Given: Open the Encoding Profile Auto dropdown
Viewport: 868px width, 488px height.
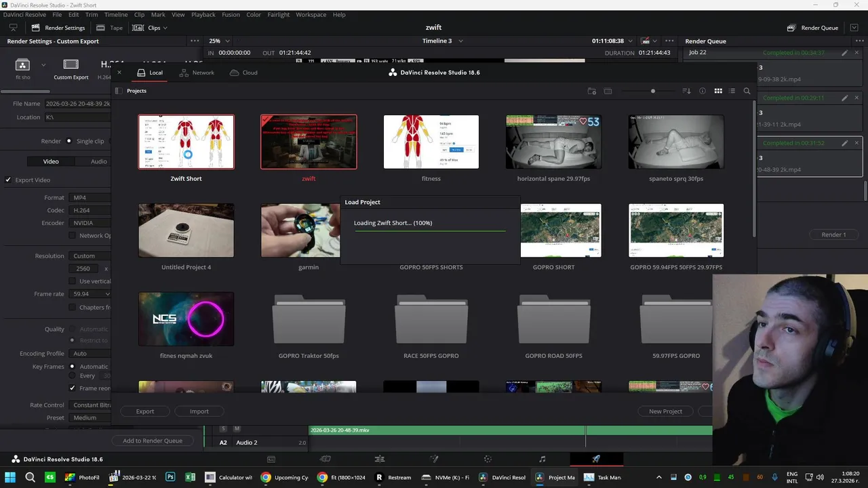Looking at the screenshot, I should pos(90,353).
